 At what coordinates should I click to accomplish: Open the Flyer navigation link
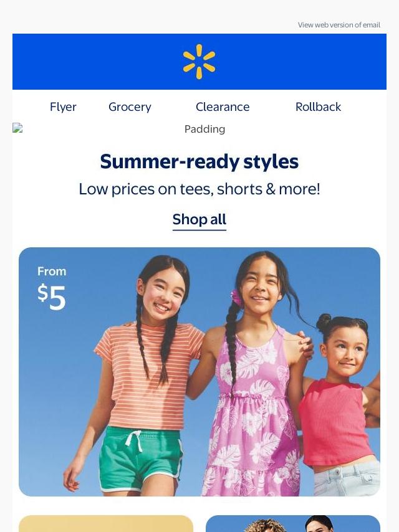coord(63,107)
